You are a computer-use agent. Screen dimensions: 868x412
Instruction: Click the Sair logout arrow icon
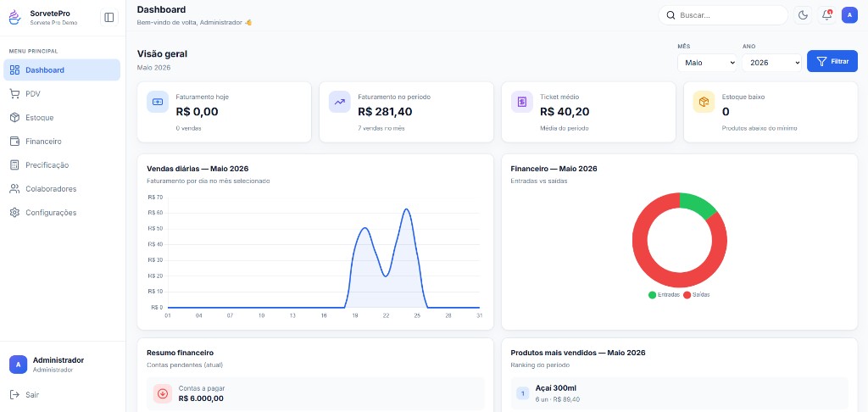[15, 395]
